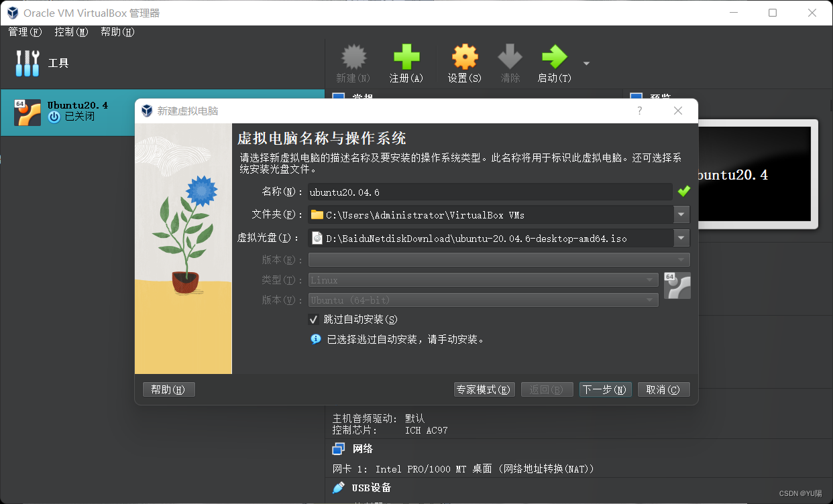Click the 已关闭 power status icon
The width and height of the screenshot is (833, 504).
54,117
